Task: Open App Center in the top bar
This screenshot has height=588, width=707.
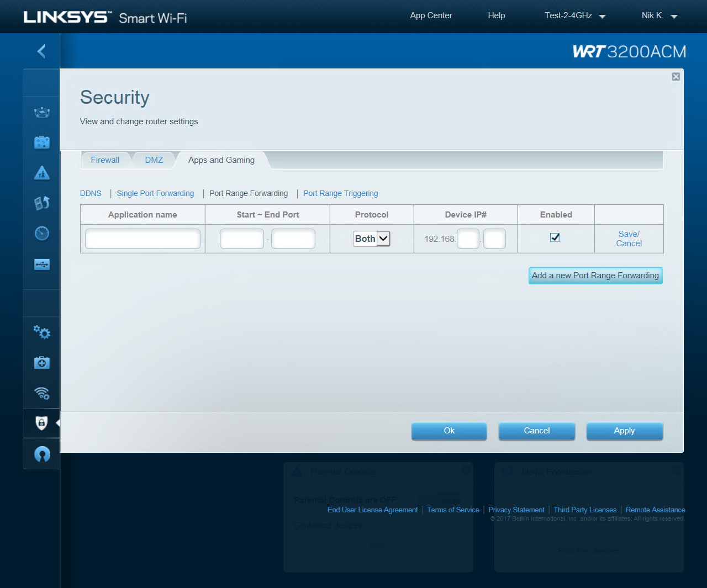Action: click(431, 15)
